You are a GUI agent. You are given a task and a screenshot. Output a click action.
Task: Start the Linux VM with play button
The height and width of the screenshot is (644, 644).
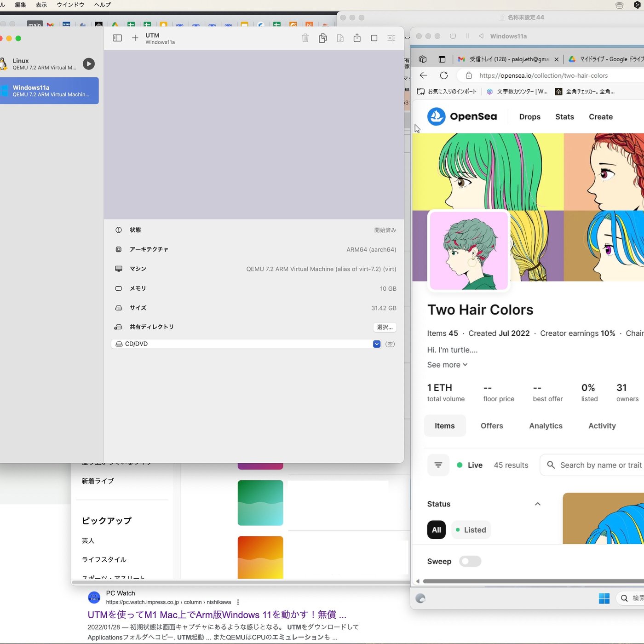(89, 64)
